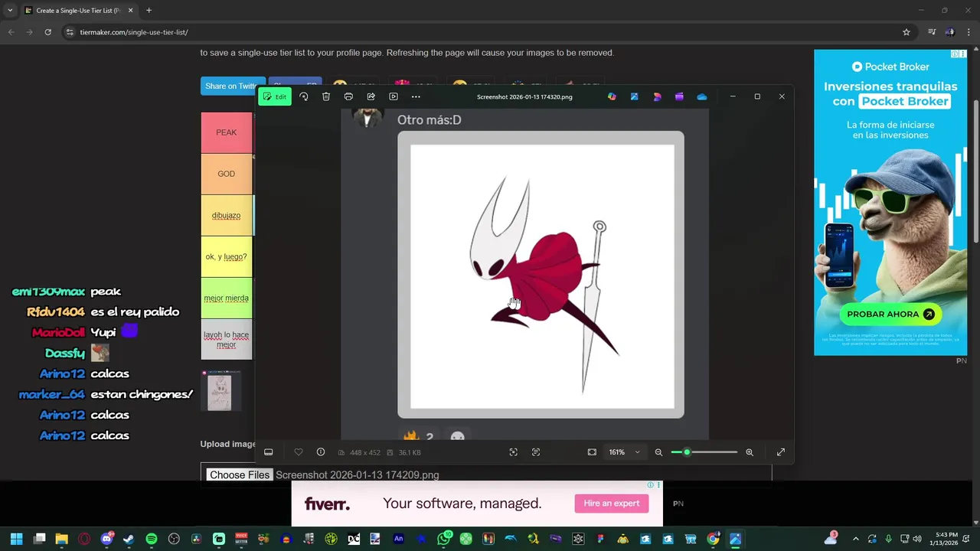The height and width of the screenshot is (551, 980).
Task: Open the 161% zoom level dropdown
Action: [624, 452]
